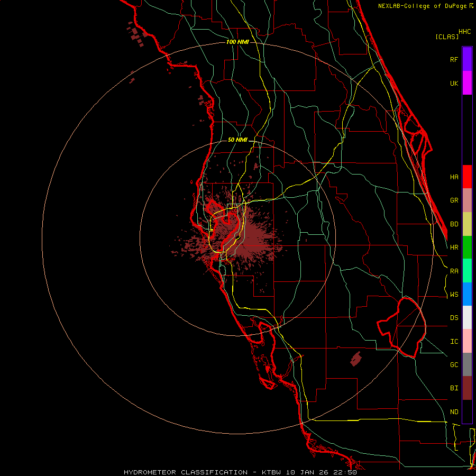Click the ND black legend block

[467, 411]
